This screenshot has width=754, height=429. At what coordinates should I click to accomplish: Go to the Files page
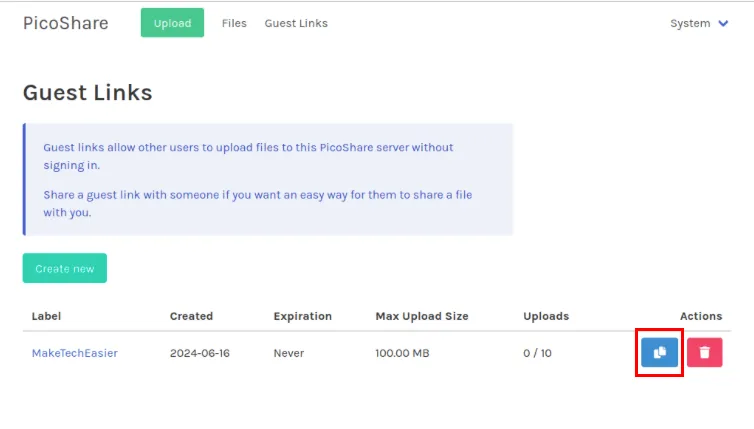click(x=234, y=23)
